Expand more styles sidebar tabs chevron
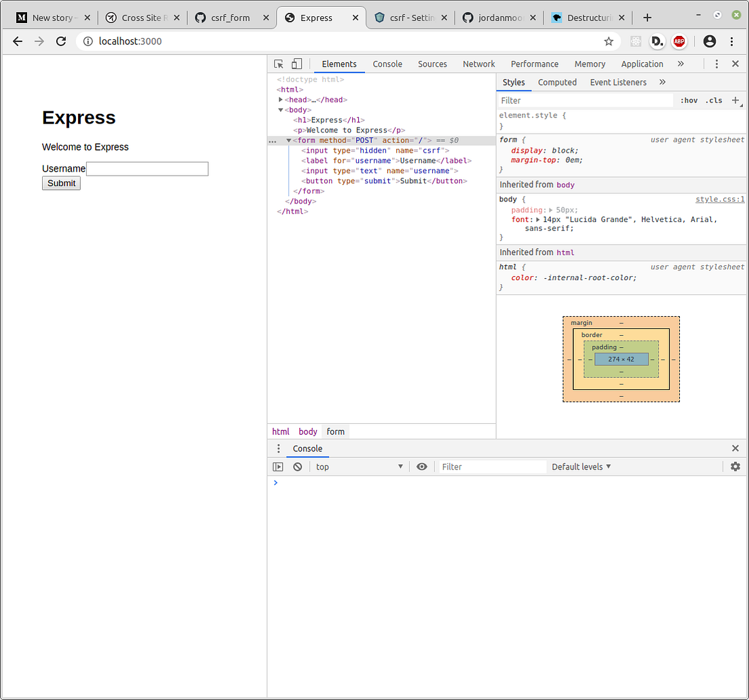This screenshot has width=749, height=700. point(663,82)
